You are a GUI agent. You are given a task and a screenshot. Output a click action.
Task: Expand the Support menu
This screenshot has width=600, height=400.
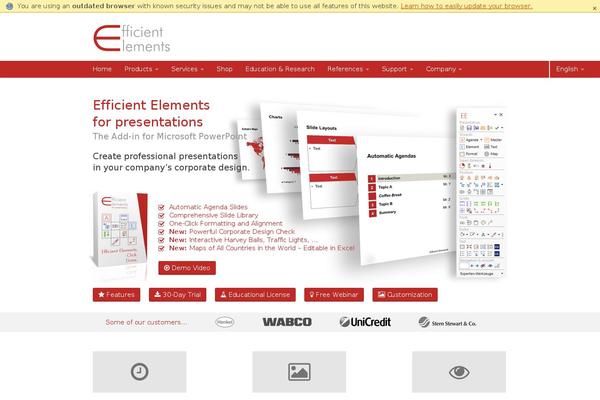tap(397, 69)
